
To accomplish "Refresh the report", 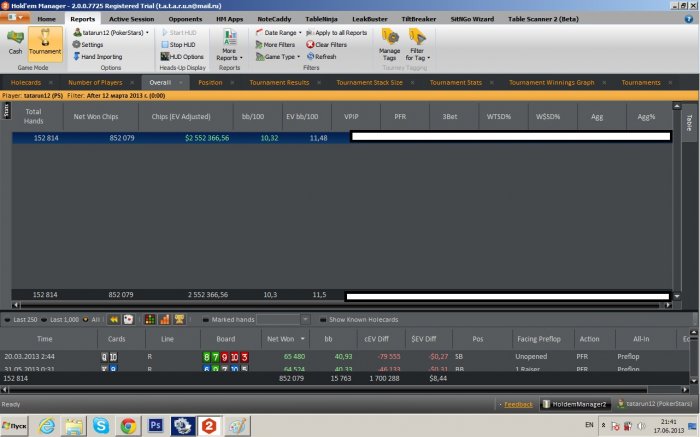I will 321,57.
